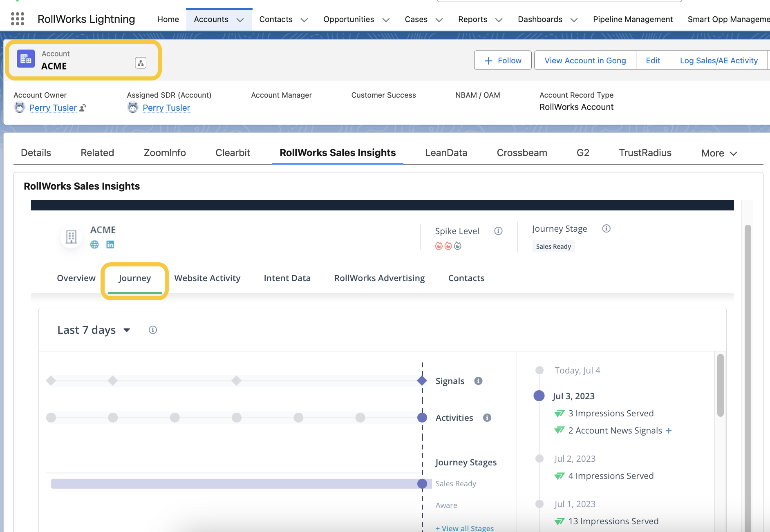Switch to the Website Activity tab
The width and height of the screenshot is (770, 532).
pyautogui.click(x=207, y=278)
